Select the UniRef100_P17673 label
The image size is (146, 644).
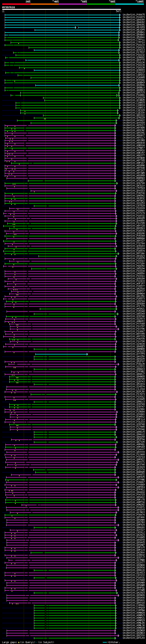133,394
